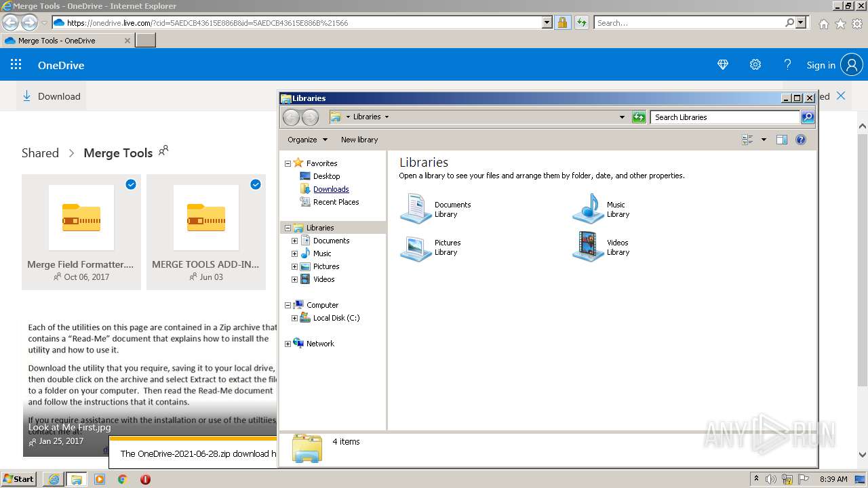Screen dimensions: 868x488
Task: Click the Search Libraries magnifier button
Action: [x=808, y=117]
